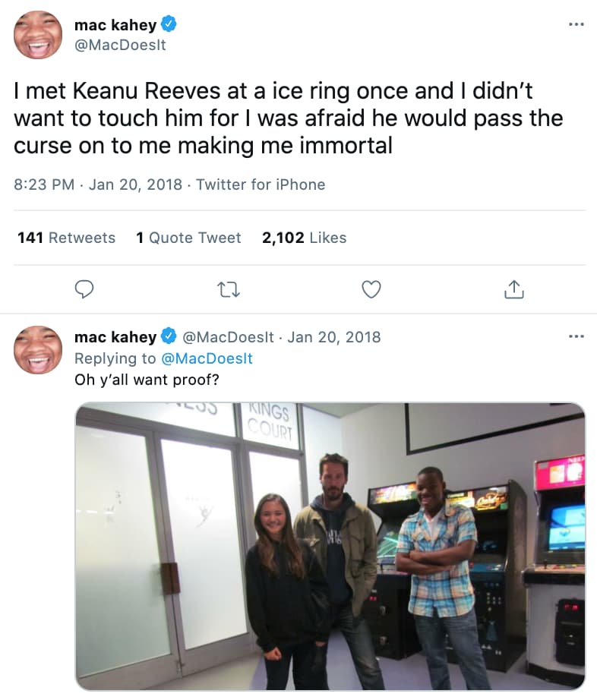View the 1 Quote Tweet
The image size is (597, 700).
click(188, 238)
